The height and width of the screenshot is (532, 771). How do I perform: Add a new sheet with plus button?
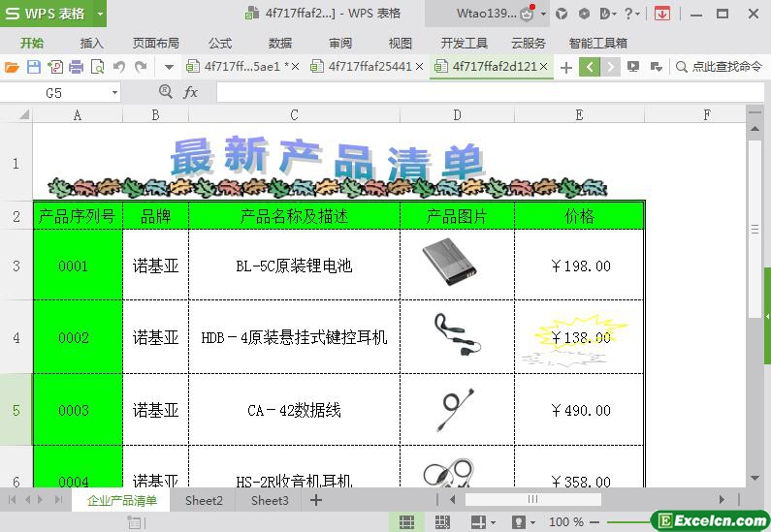[316, 500]
